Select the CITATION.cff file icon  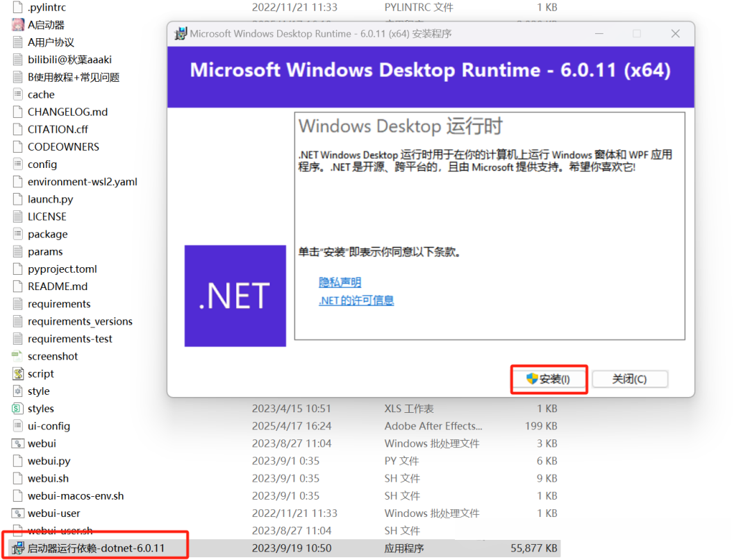pyautogui.click(x=17, y=130)
